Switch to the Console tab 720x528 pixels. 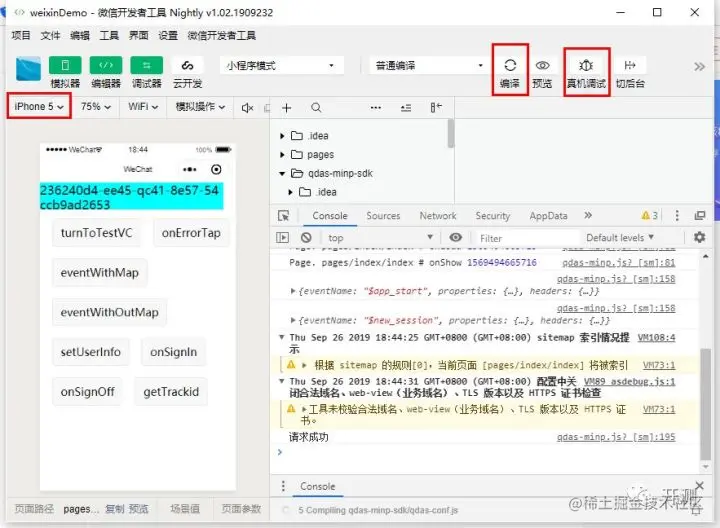pos(330,216)
